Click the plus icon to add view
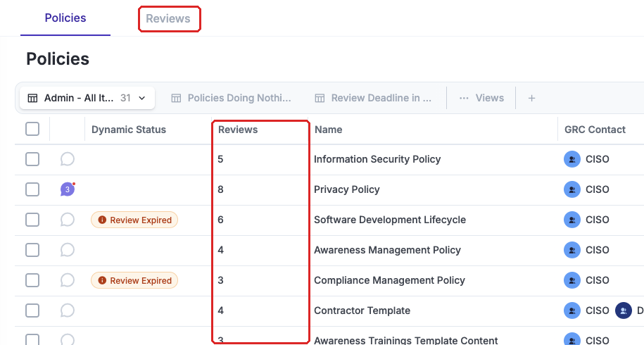 coord(531,98)
